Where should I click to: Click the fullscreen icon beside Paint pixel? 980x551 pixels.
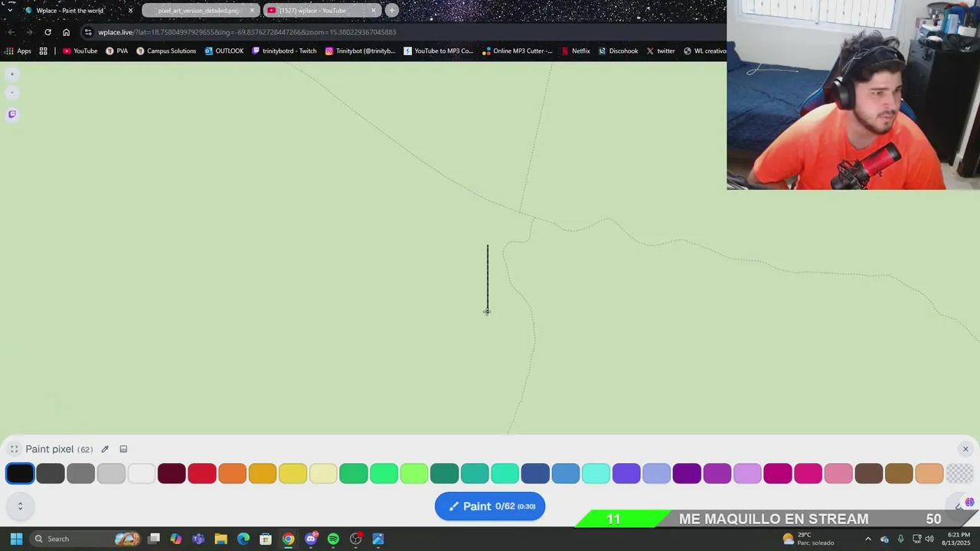[x=14, y=449]
